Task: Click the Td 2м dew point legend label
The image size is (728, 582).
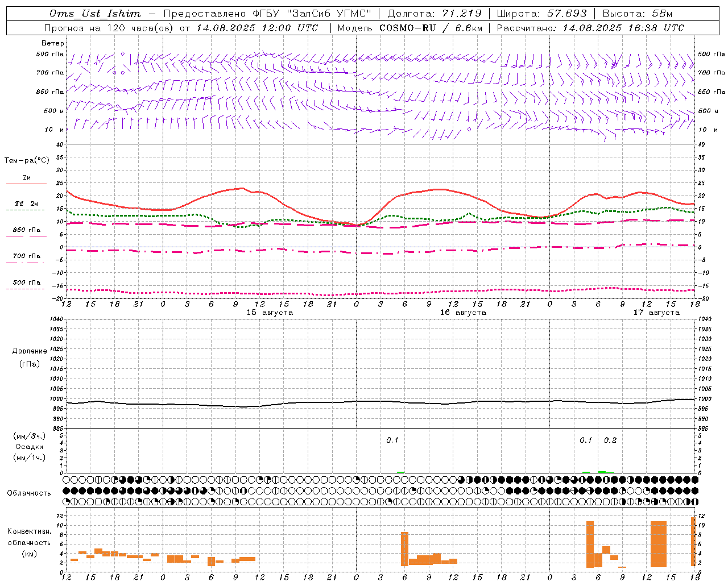Action: click(27, 203)
